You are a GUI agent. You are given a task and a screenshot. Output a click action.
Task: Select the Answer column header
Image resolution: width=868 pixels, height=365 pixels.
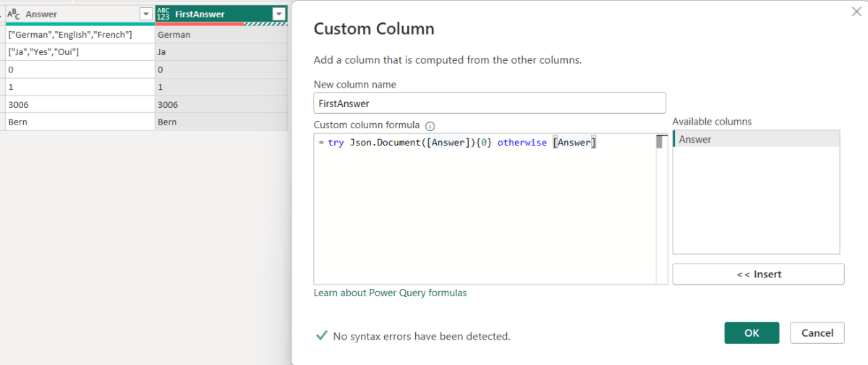80,14
